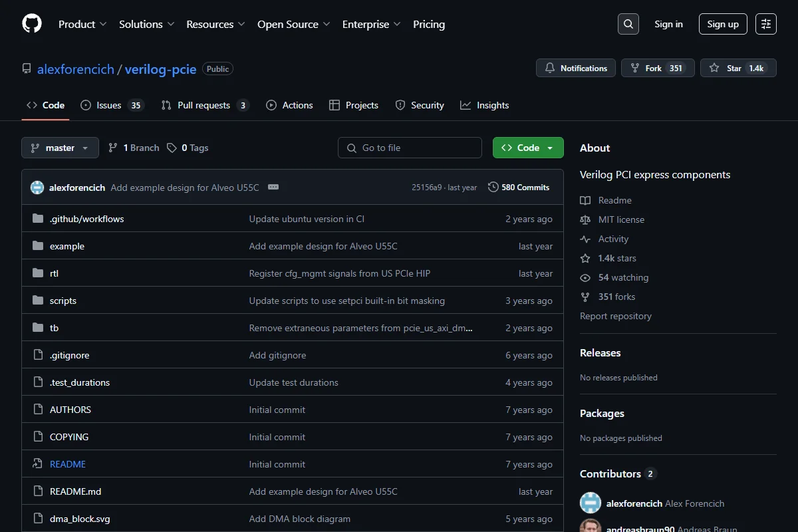Open appearance settings icon in header
This screenshot has height=532, width=798.
click(766, 24)
